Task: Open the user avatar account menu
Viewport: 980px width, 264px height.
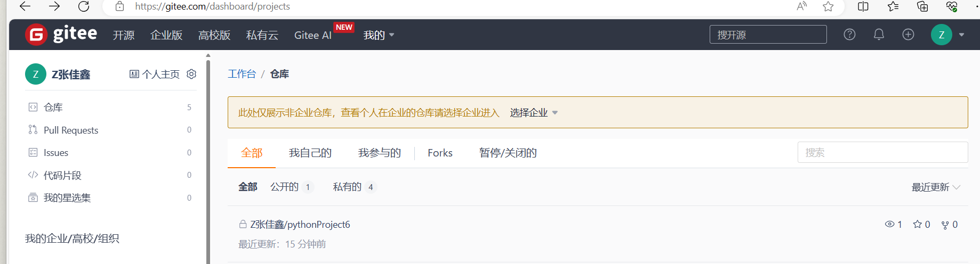Action: 942,35
